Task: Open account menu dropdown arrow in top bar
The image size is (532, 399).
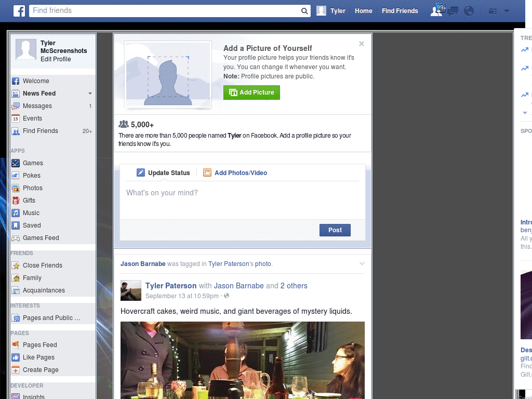Action: pos(507,11)
